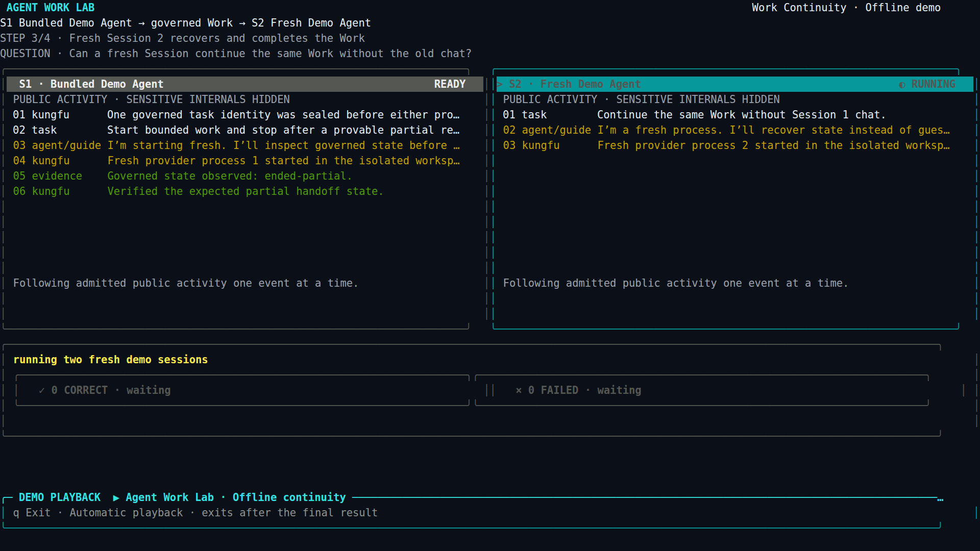Click the 'STEP 3/4' step line
The width and height of the screenshot is (980, 551).
point(182,38)
